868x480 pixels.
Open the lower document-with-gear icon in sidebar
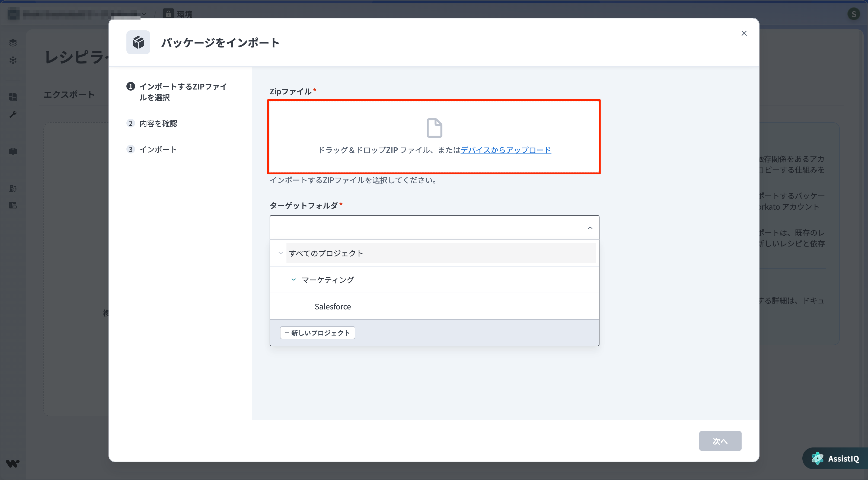13,206
